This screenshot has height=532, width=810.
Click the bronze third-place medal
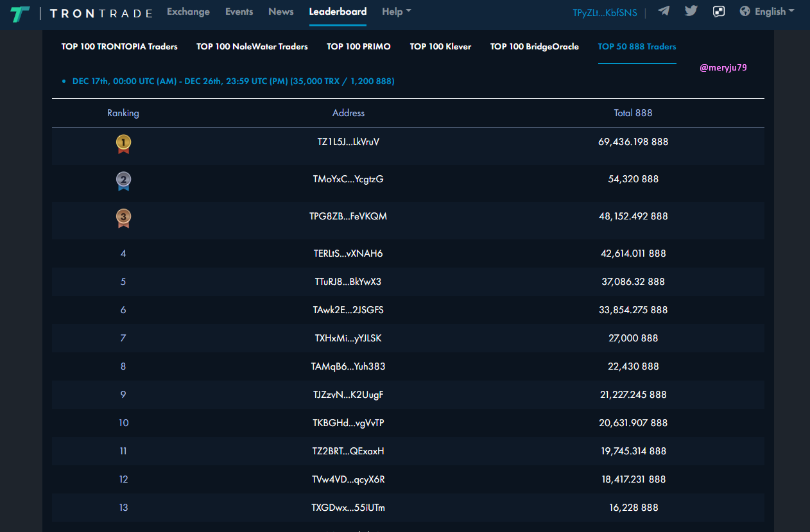click(123, 218)
